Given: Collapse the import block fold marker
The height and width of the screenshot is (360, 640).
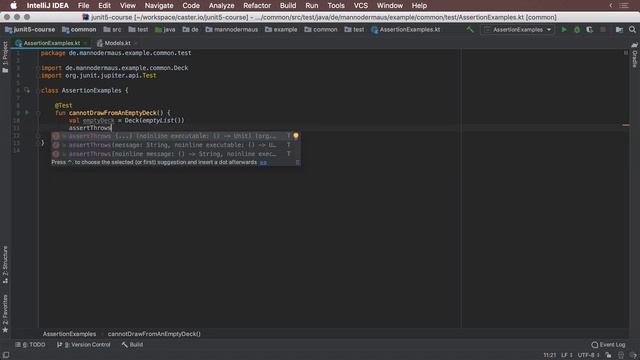Looking at the screenshot, I should [38, 68].
